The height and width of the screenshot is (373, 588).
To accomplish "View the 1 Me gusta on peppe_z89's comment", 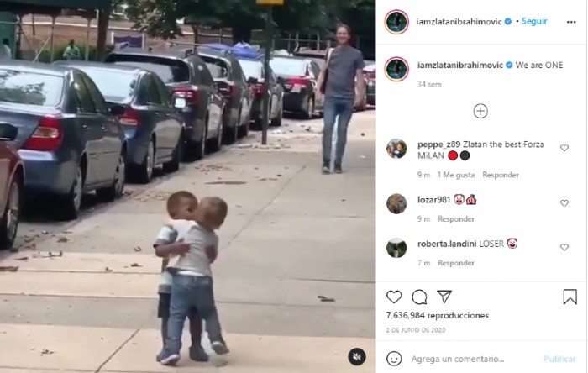I will click(x=455, y=175).
